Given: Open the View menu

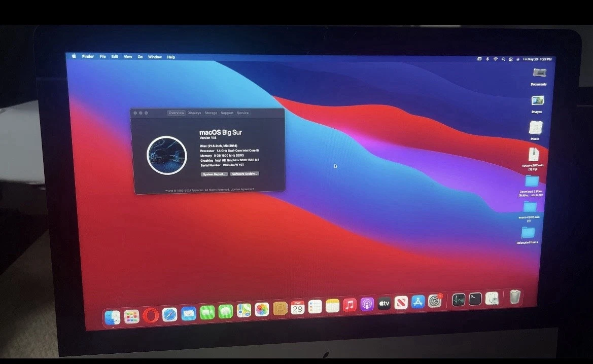Looking at the screenshot, I should coord(128,57).
